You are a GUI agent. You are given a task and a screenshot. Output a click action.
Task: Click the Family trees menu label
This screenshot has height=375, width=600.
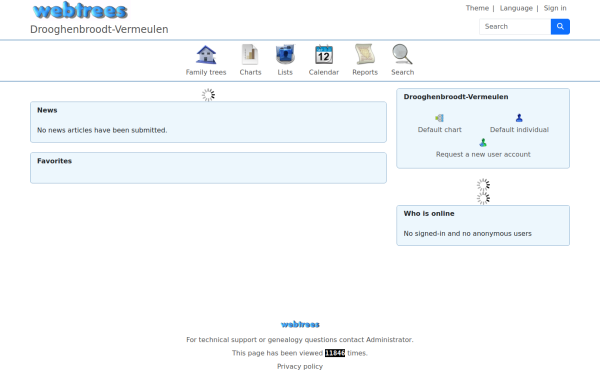click(x=206, y=72)
